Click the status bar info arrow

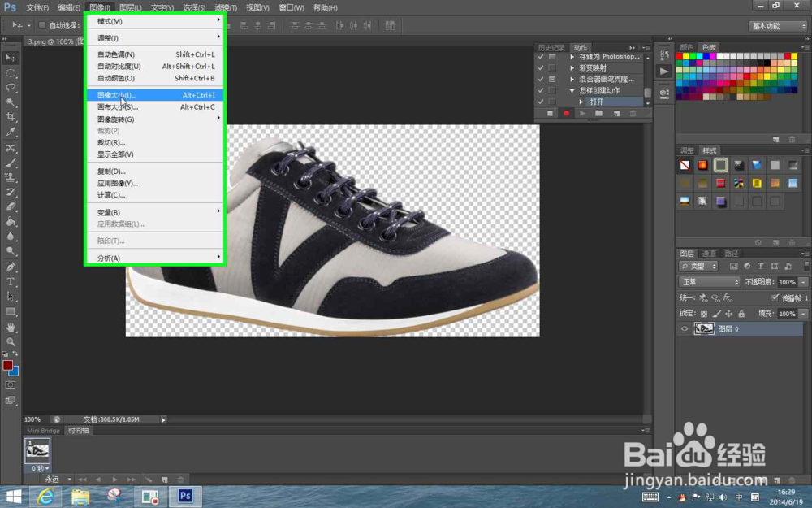pos(163,420)
